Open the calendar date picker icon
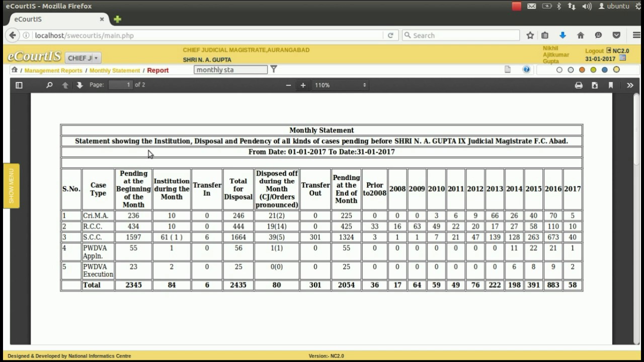Image resolution: width=644 pixels, height=362 pixels. (623, 58)
